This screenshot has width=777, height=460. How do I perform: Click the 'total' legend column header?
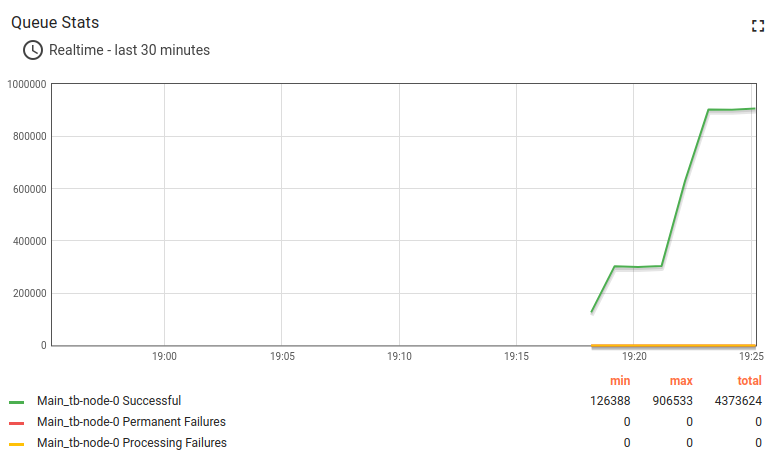[748, 381]
